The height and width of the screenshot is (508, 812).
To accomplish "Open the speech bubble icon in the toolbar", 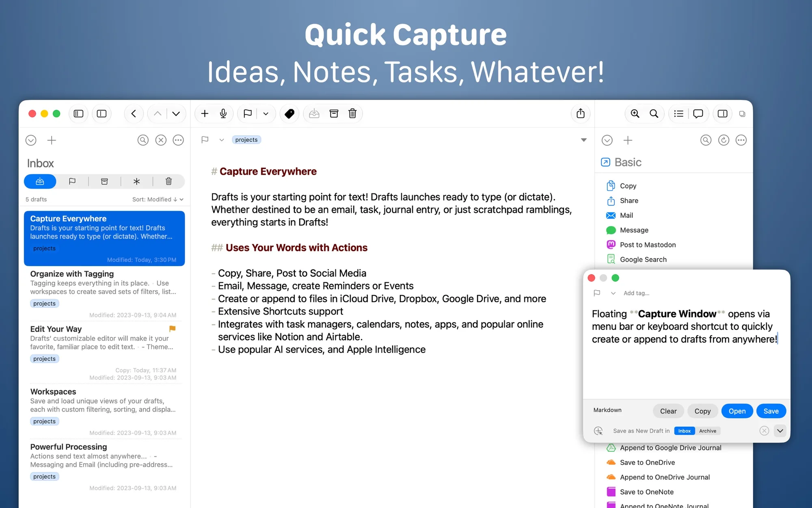I will pyautogui.click(x=698, y=114).
